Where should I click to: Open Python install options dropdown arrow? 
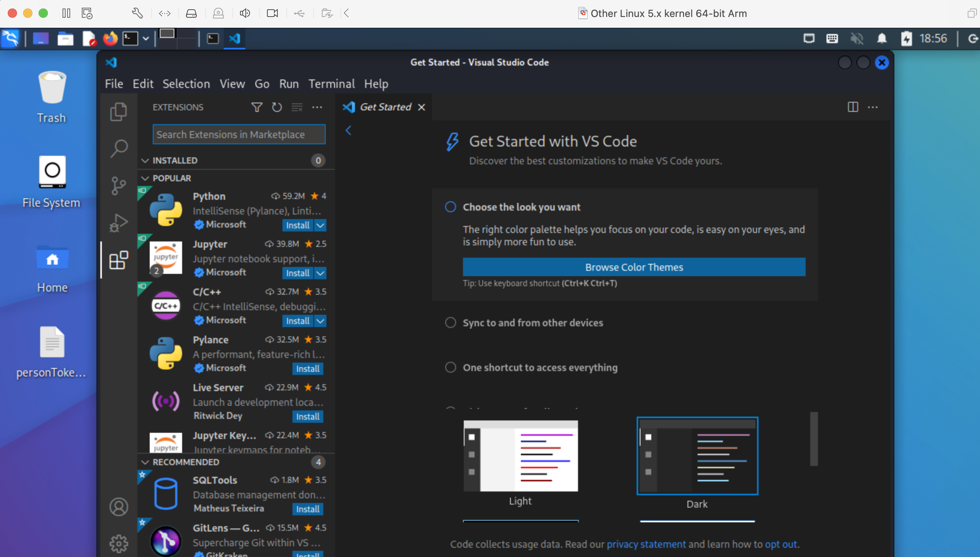(x=320, y=225)
